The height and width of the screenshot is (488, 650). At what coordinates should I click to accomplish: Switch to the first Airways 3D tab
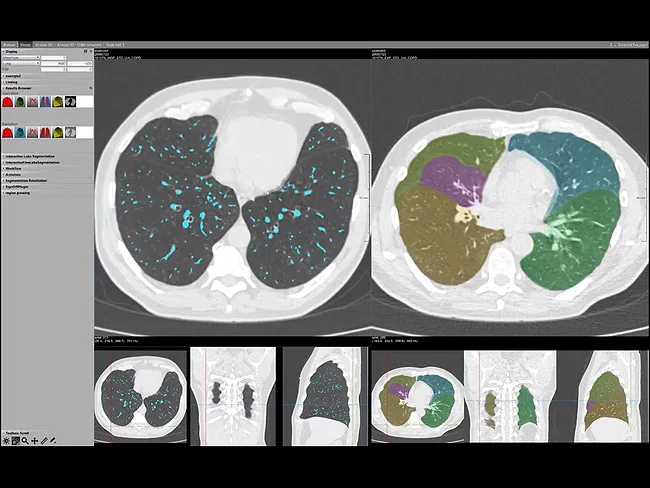coord(43,45)
